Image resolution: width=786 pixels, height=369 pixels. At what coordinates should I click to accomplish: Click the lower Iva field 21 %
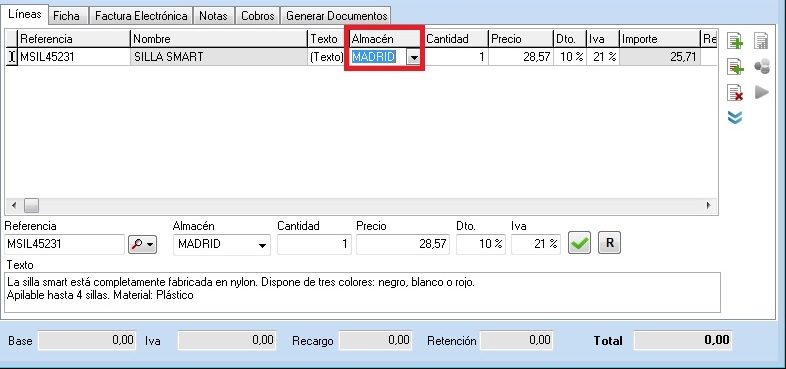(536, 244)
